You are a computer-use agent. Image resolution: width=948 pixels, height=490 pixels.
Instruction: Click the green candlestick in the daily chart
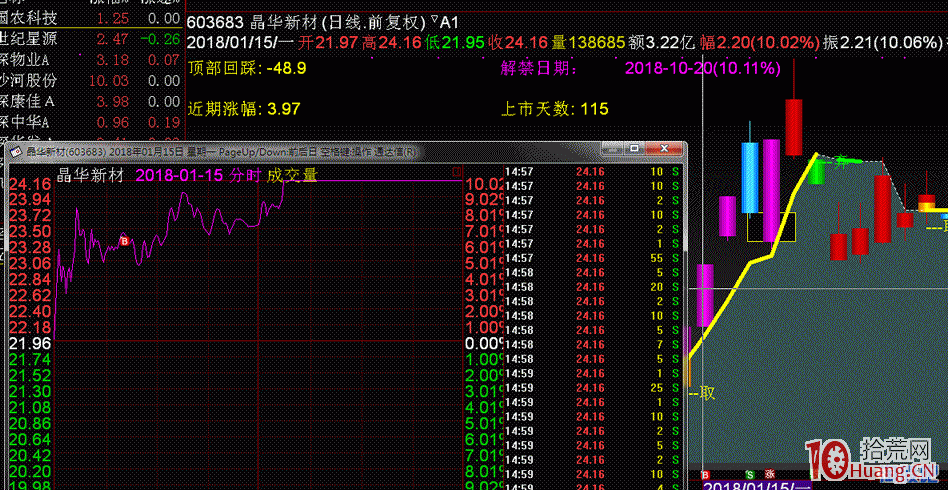click(x=816, y=171)
